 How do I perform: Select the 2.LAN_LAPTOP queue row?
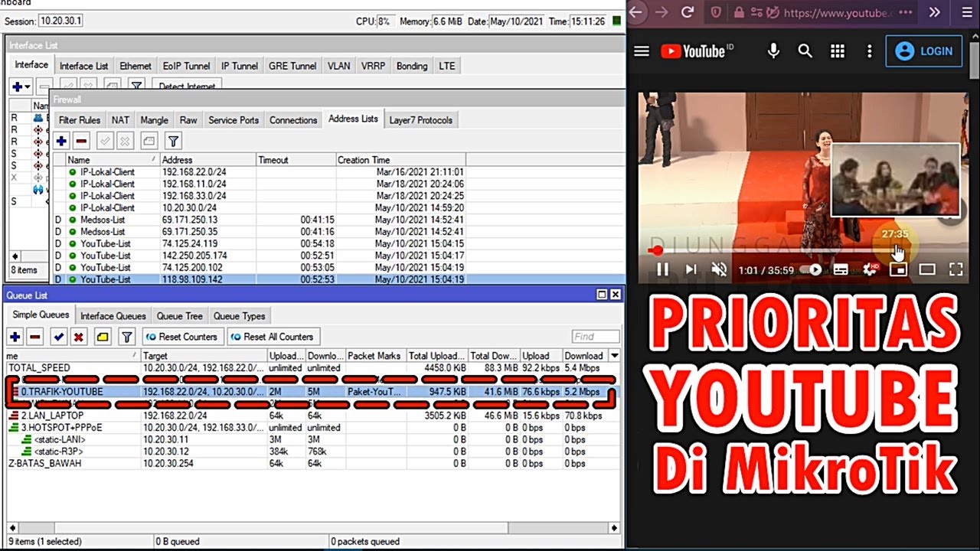tap(312, 416)
